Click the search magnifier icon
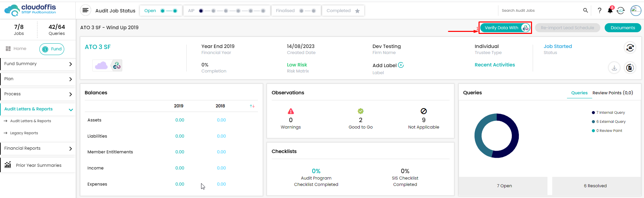 click(x=585, y=10)
